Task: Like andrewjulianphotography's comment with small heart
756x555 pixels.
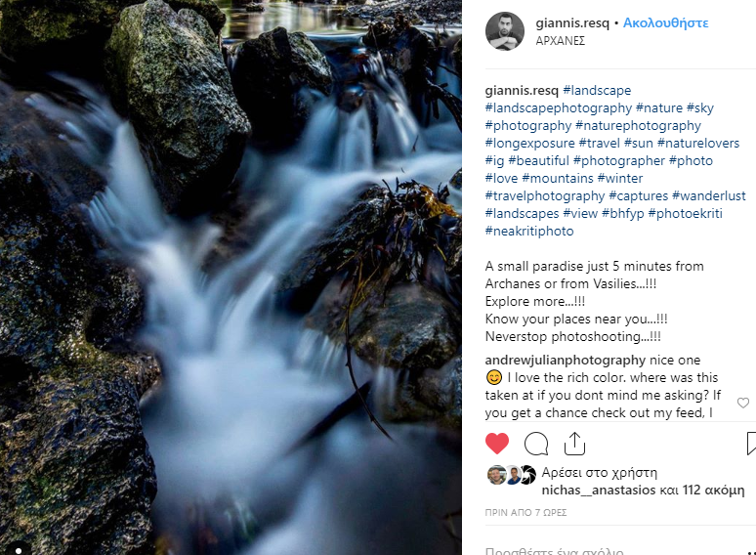Action: (743, 403)
